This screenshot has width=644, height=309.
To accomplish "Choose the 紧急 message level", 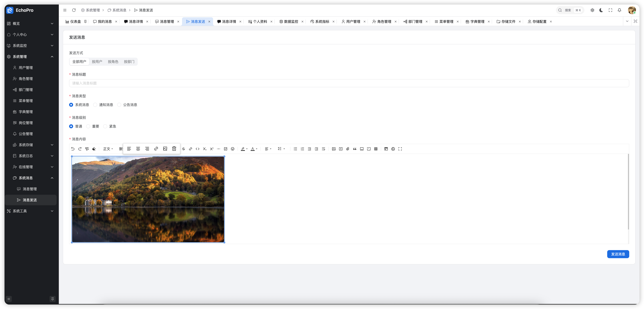I will 105,126.
